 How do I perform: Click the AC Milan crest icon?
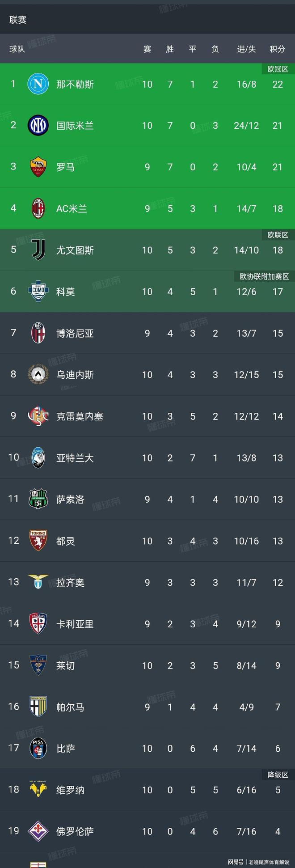(38, 209)
